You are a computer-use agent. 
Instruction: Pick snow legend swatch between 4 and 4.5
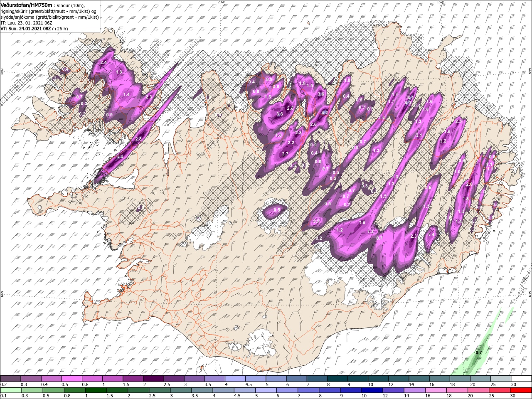(235, 379)
